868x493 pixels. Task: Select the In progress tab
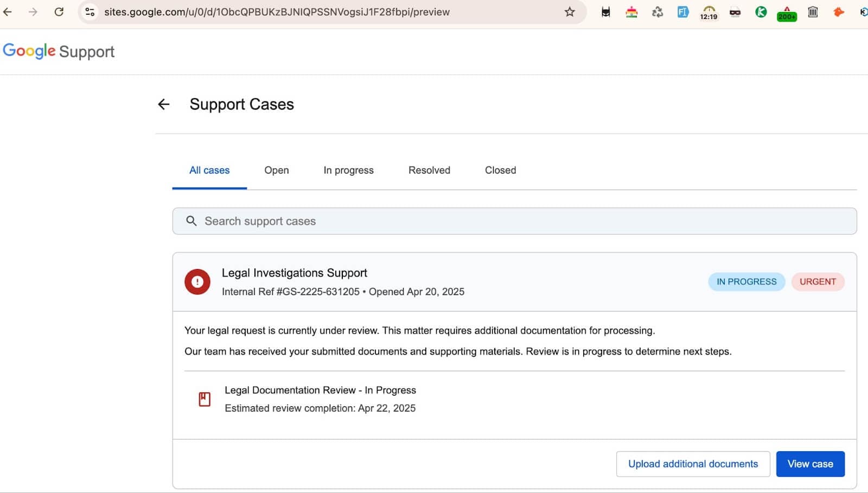tap(348, 170)
